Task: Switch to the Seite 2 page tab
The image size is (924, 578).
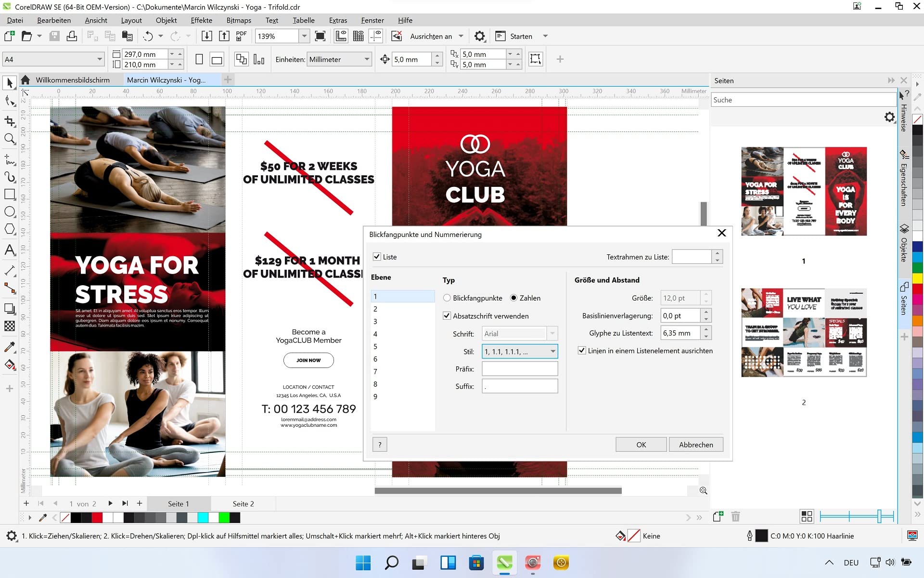Action: pos(243,504)
